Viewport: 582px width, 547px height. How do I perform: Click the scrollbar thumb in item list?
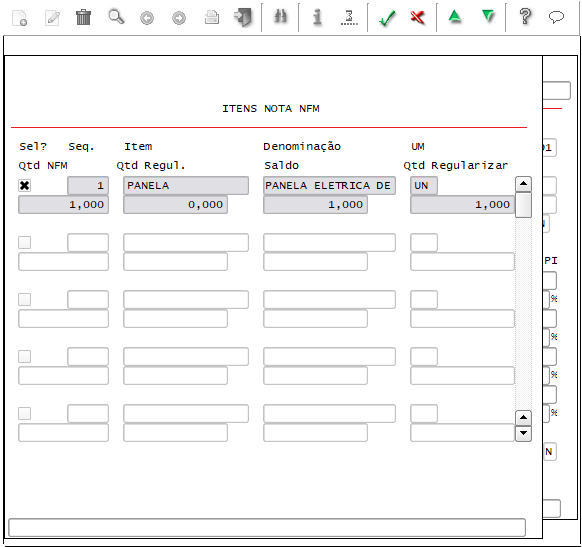(523, 204)
